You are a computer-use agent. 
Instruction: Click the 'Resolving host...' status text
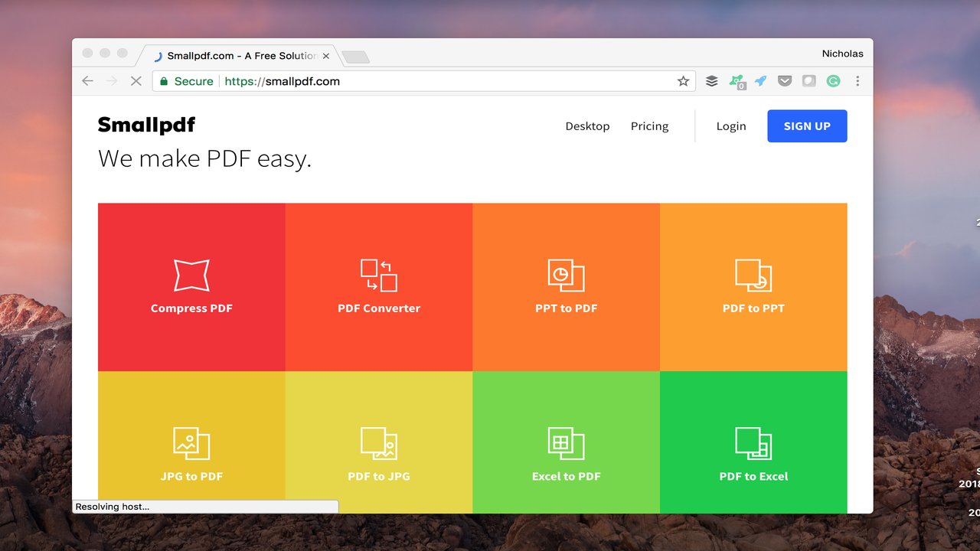[x=113, y=507]
